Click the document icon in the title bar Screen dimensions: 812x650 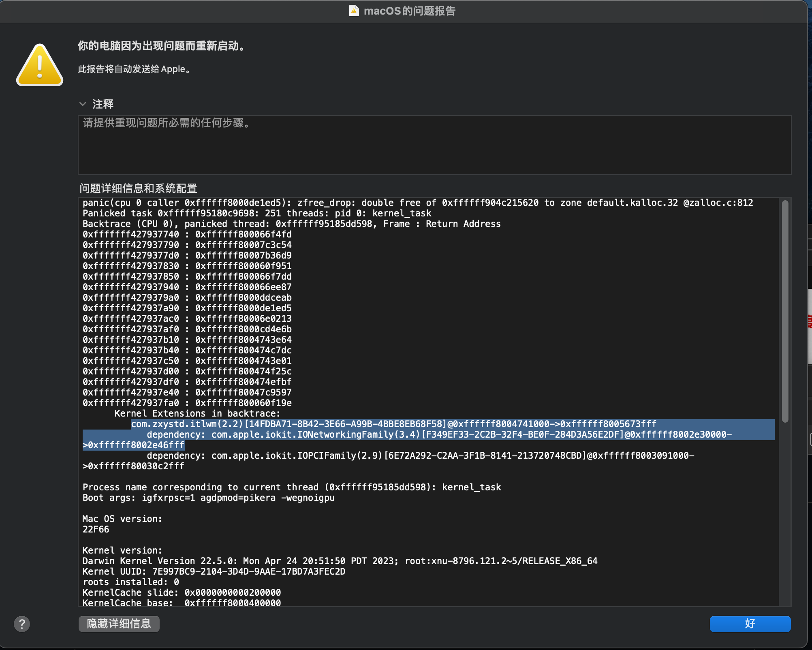pyautogui.click(x=354, y=11)
